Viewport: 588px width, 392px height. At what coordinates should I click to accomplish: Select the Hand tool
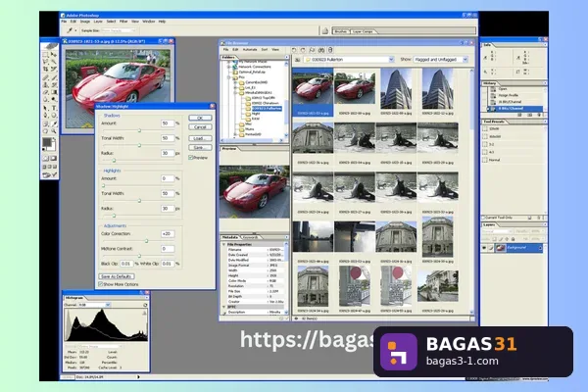point(45,131)
